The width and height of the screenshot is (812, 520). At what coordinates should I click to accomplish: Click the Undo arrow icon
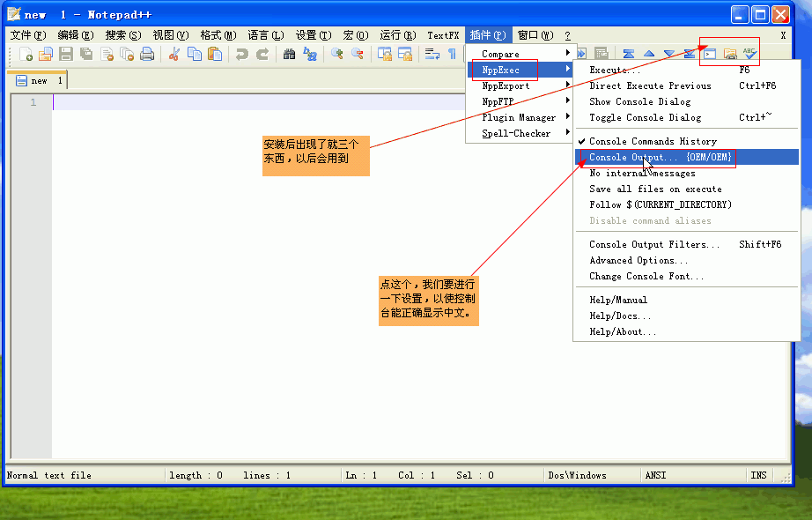click(x=242, y=54)
